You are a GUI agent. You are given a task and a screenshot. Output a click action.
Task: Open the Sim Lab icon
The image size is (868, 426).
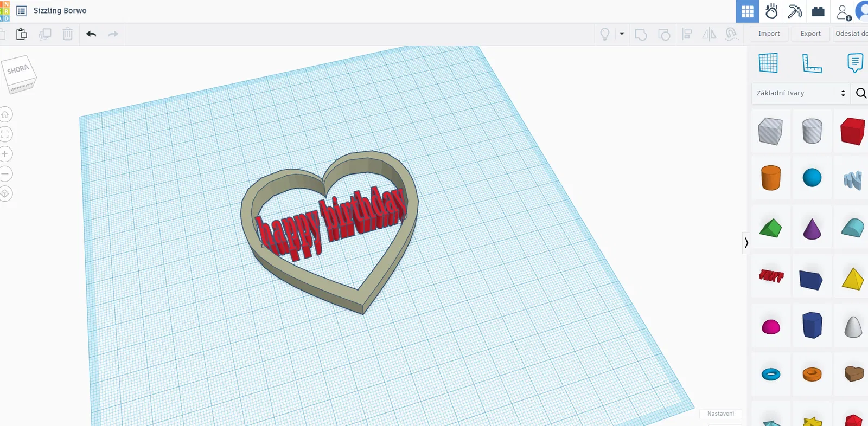(771, 11)
